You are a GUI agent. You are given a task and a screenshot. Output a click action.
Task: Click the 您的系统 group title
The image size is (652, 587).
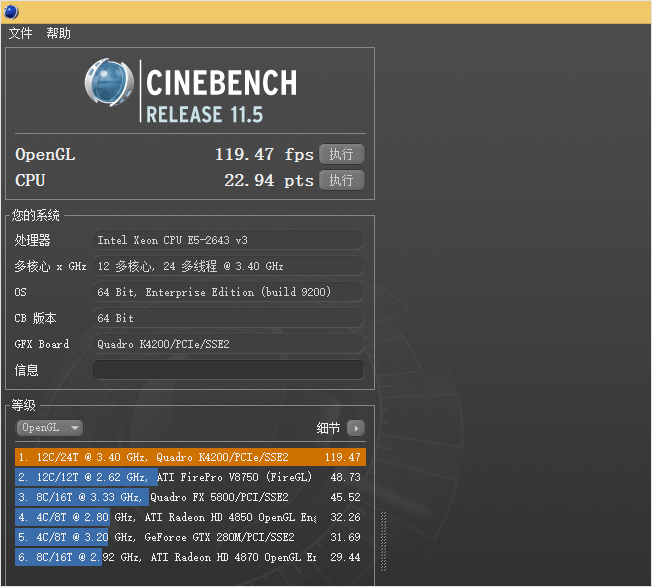[36, 215]
